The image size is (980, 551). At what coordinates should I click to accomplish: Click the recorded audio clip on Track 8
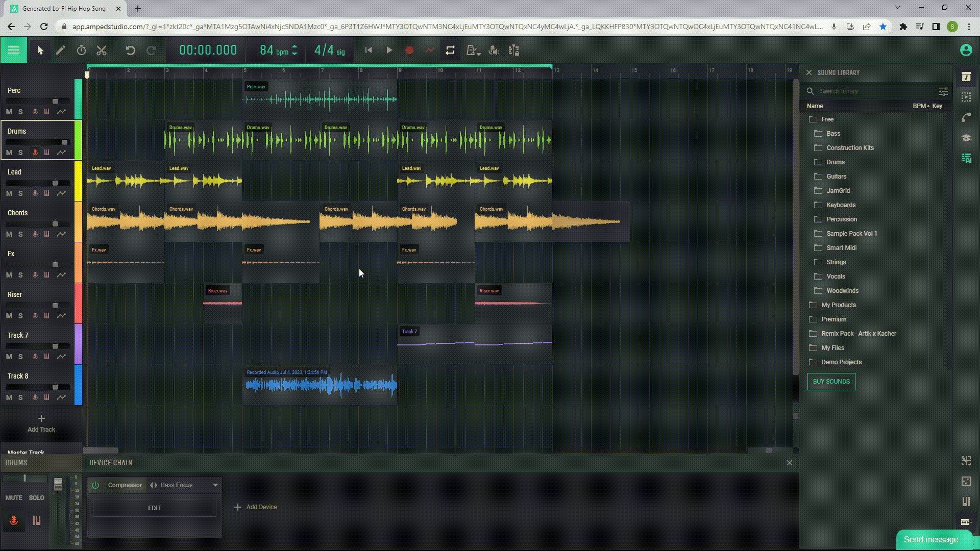(x=320, y=384)
